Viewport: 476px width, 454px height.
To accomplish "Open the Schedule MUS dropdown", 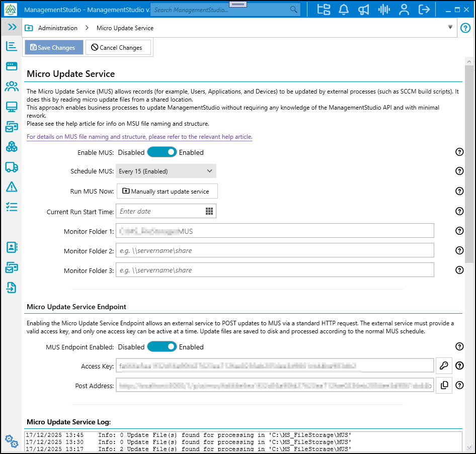I will pos(166,171).
